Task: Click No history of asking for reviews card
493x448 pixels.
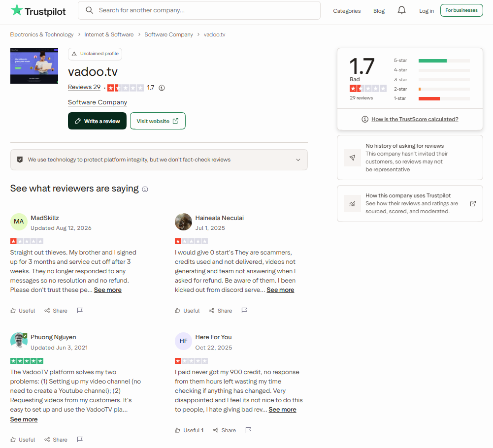Action: [x=410, y=158]
